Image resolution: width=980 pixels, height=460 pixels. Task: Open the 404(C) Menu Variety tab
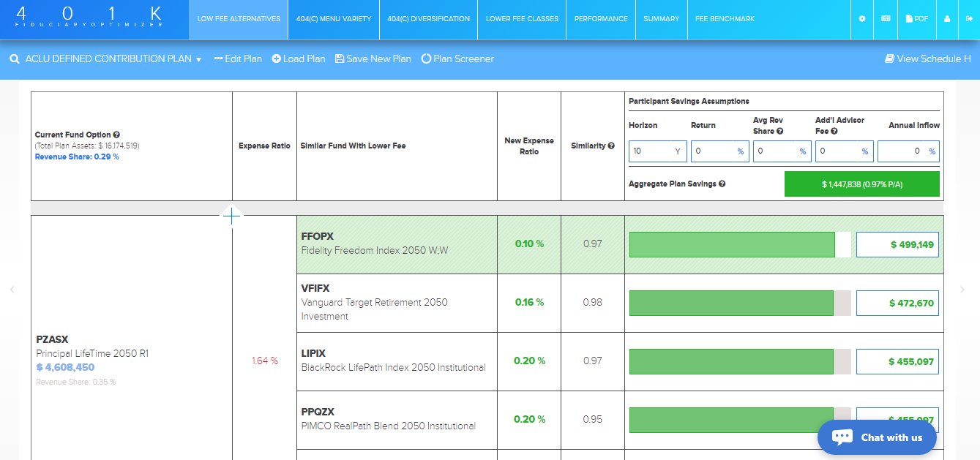point(334,19)
